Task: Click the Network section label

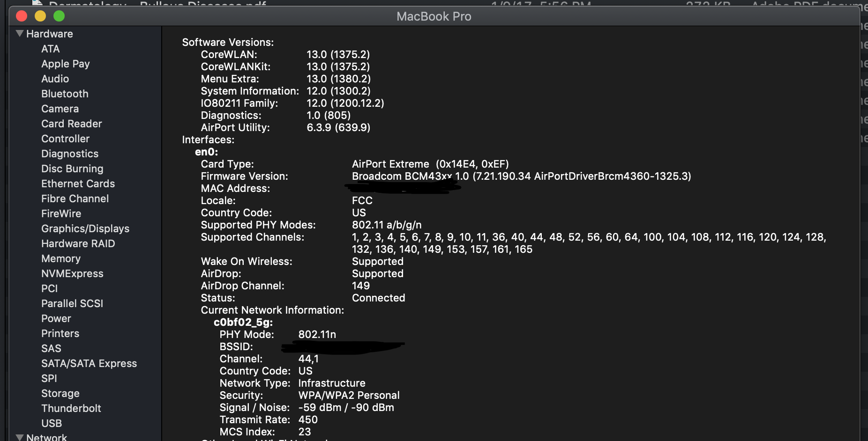Action: [46, 437]
